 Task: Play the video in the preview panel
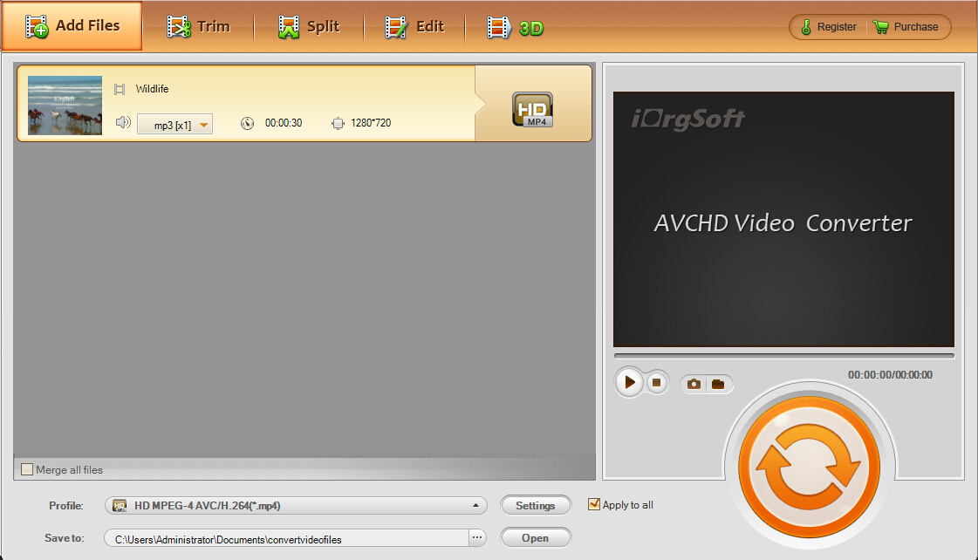[x=629, y=382]
